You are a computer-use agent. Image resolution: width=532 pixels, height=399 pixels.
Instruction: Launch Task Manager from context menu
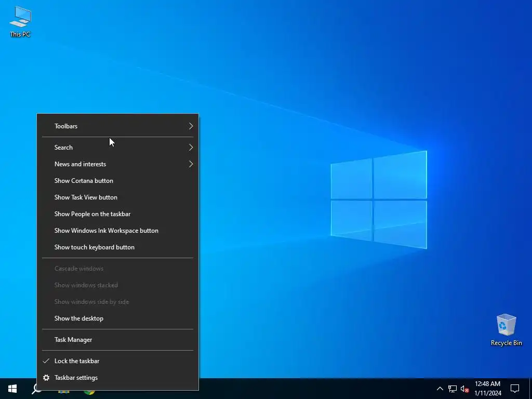(117, 340)
